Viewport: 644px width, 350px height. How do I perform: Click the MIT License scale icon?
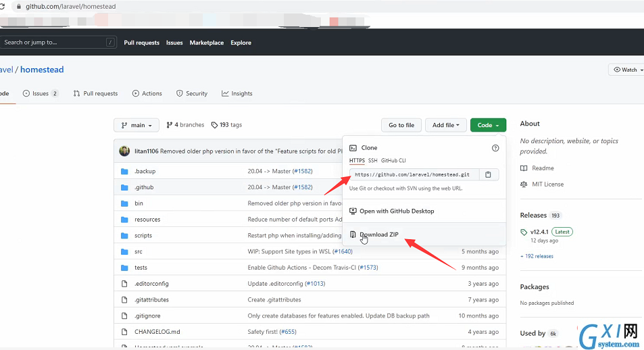tap(524, 184)
